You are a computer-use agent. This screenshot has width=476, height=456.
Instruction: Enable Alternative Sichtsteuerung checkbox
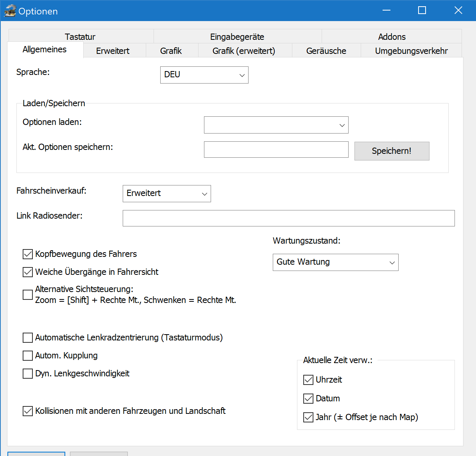28,295
